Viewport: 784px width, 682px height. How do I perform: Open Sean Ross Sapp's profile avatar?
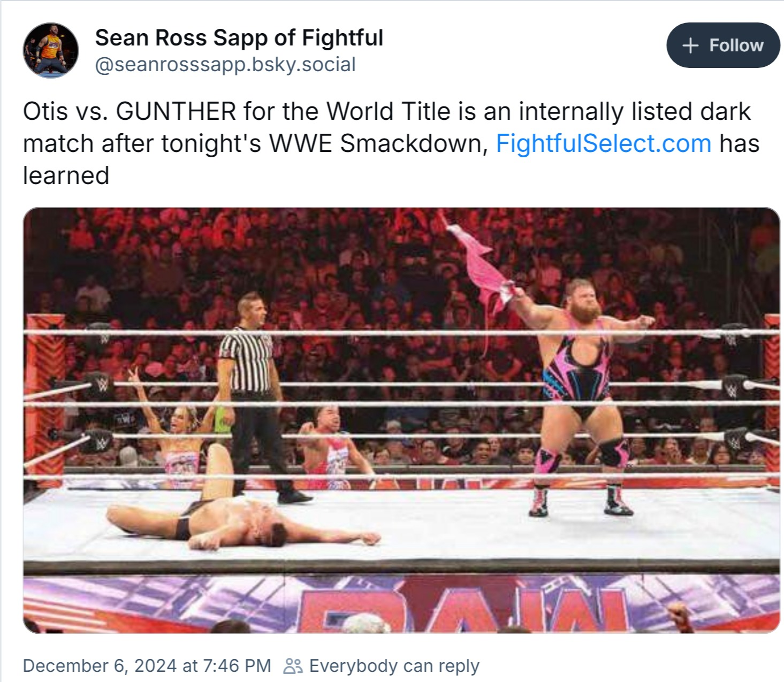click(51, 50)
